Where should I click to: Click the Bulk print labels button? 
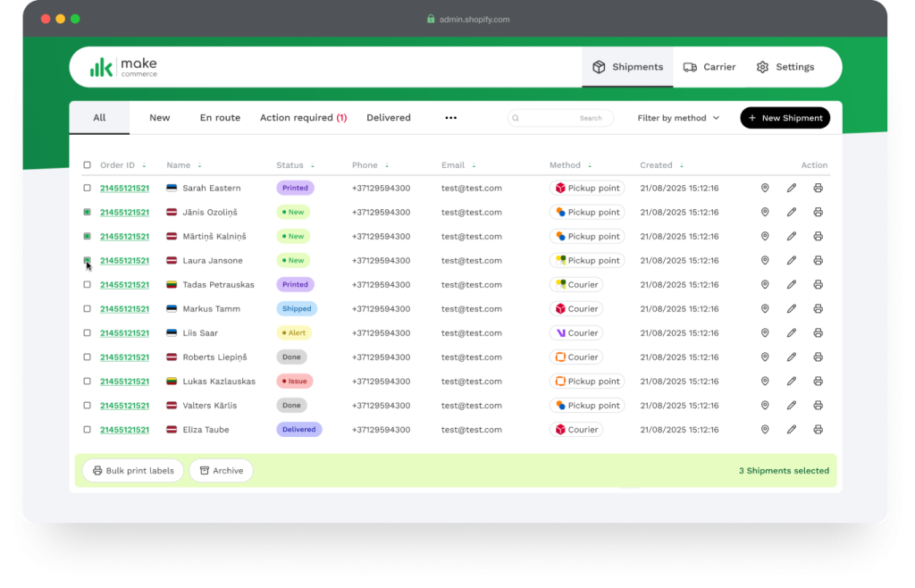133,471
